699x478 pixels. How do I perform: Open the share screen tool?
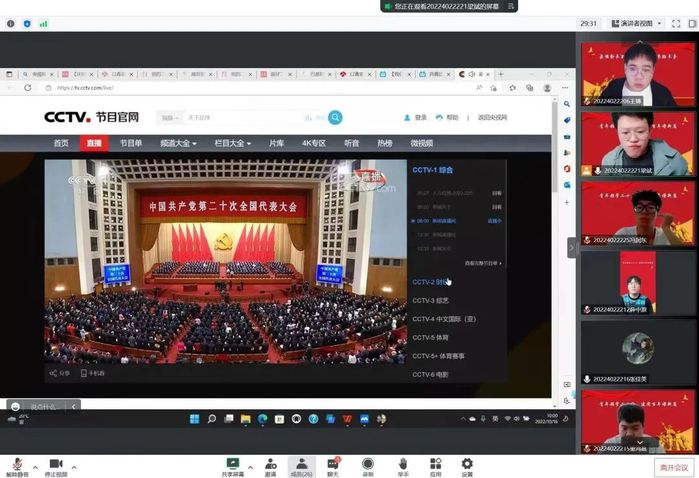(x=233, y=464)
